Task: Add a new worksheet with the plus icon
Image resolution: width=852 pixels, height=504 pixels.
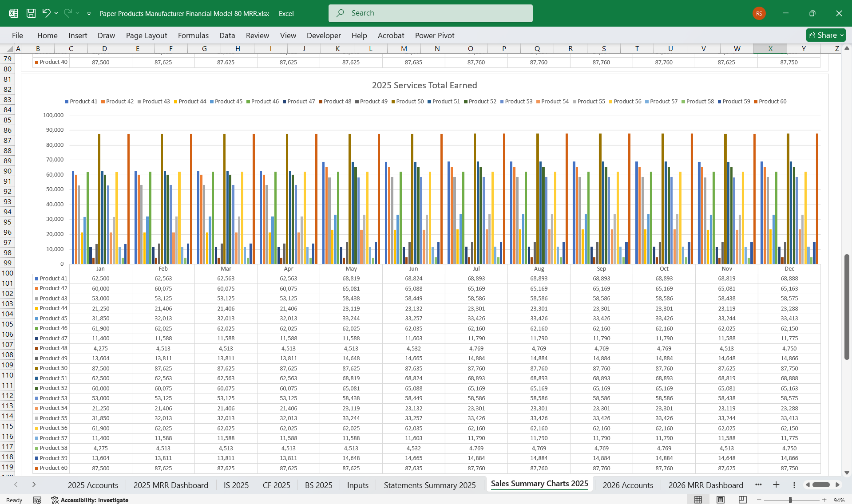Action: 776,485
